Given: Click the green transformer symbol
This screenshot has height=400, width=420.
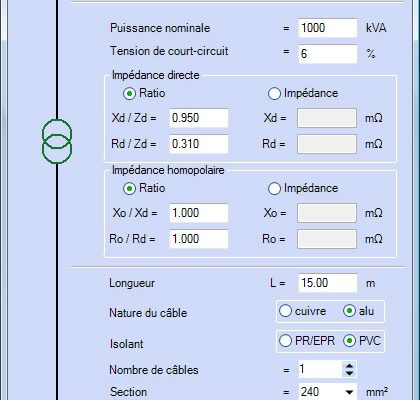Looking at the screenshot, I should click(x=57, y=141).
